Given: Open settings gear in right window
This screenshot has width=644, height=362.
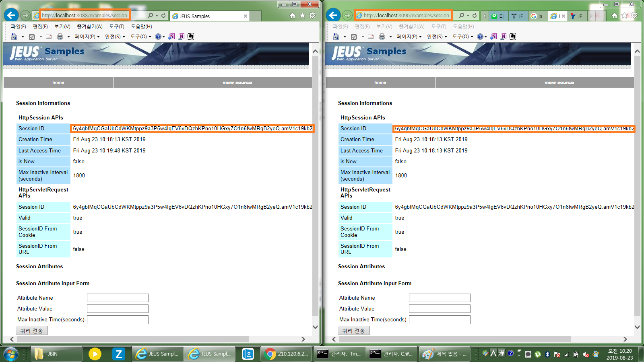Looking at the screenshot, I should coord(634,15).
